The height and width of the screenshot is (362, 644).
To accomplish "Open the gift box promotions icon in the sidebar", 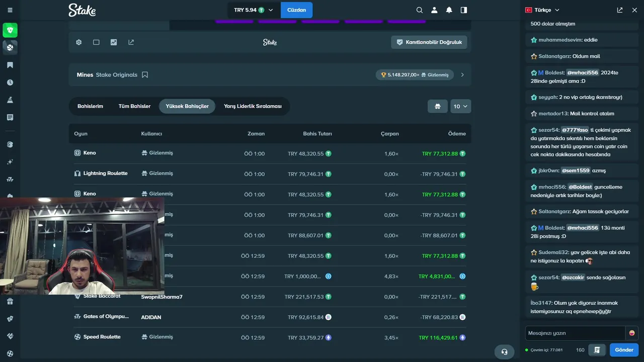I will click(10, 302).
